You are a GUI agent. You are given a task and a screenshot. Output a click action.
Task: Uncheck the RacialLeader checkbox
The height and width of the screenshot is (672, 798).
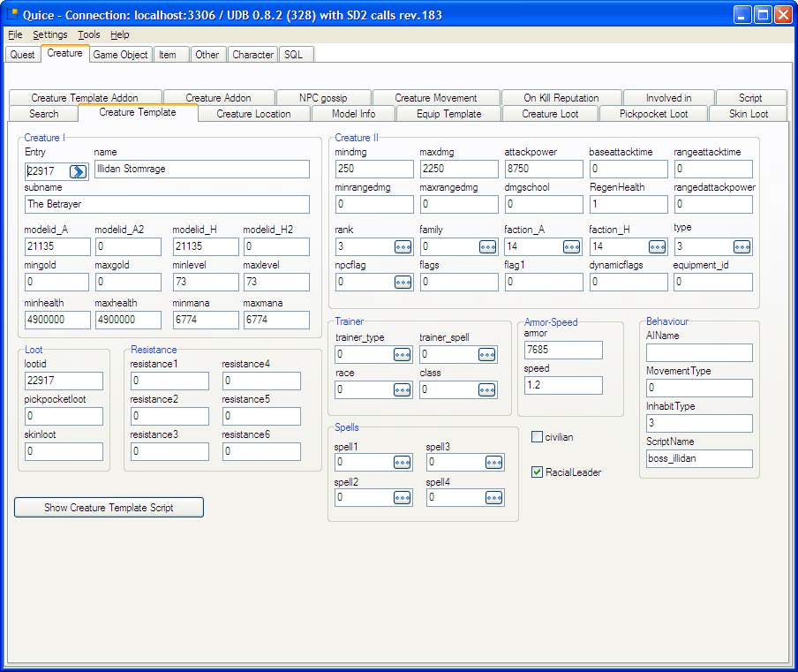coord(538,472)
